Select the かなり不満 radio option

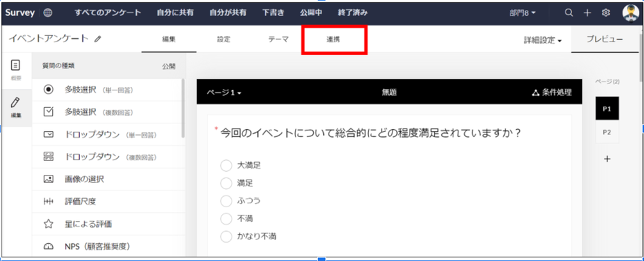(226, 236)
